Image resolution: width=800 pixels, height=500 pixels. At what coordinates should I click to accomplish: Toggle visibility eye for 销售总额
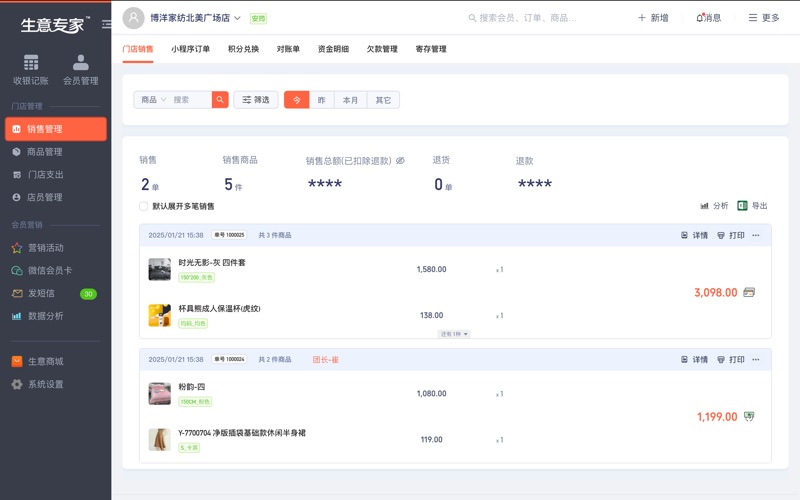[401, 161]
